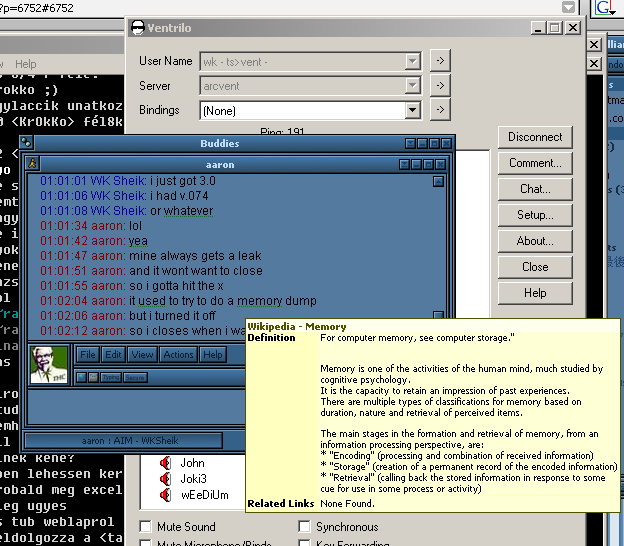The height and width of the screenshot is (546, 624).
Task: Click underlined word 'yea' in chat
Action: coord(138,241)
